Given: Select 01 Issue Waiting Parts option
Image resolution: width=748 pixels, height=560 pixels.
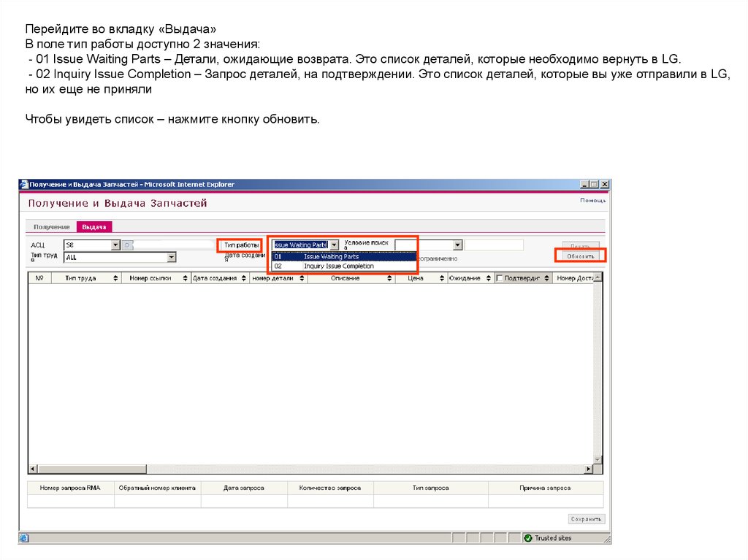Looking at the screenshot, I should 343,256.
